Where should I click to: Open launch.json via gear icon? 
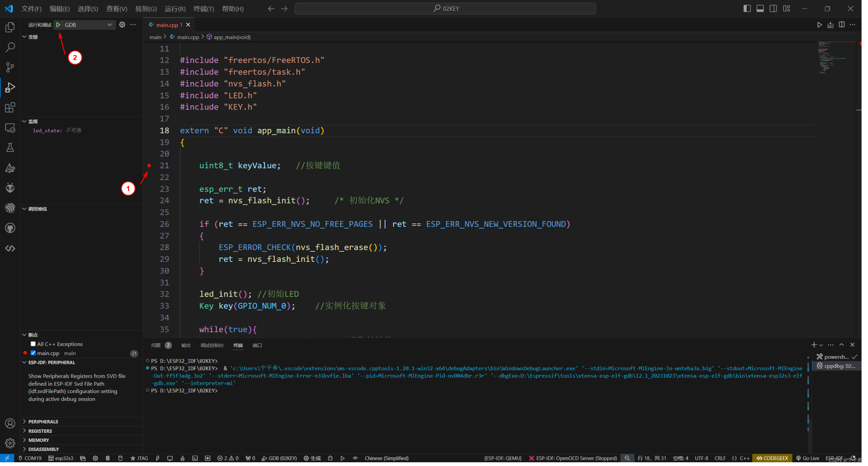pyautogui.click(x=122, y=25)
